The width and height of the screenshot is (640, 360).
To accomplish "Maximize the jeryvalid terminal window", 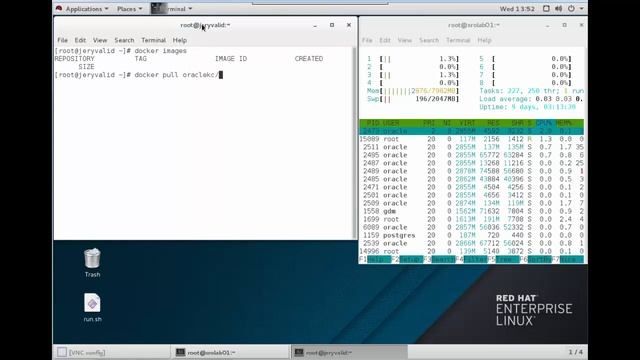I will 332,25.
